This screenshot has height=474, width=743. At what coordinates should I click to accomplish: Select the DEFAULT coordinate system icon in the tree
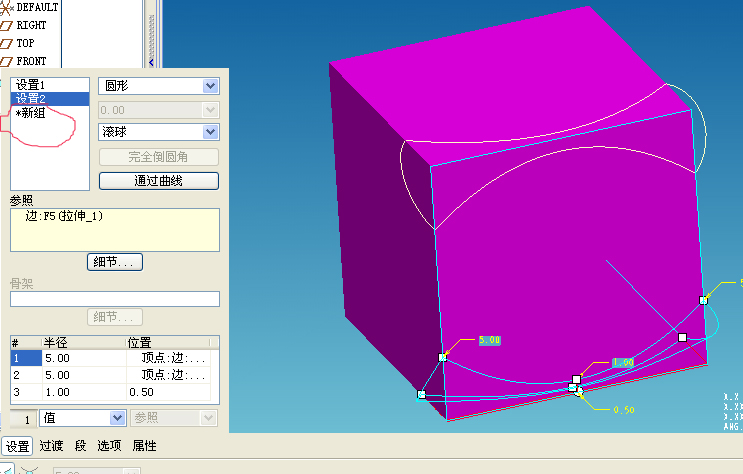[7, 7]
